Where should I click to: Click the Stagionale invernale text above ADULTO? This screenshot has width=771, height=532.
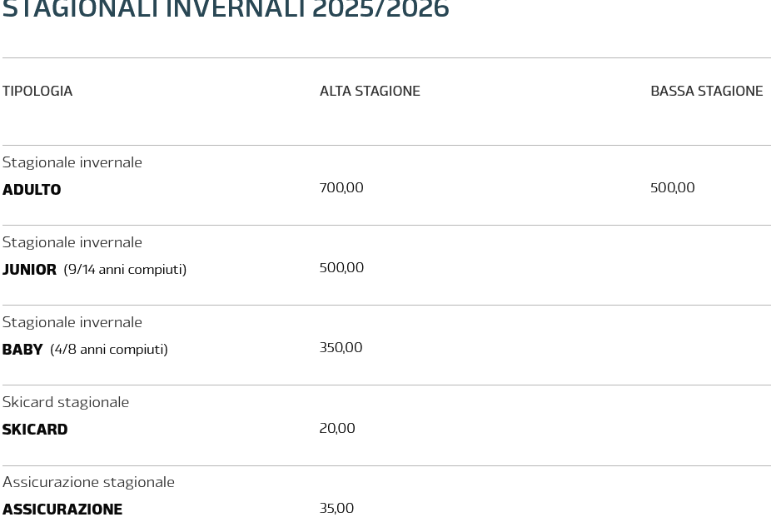(72, 162)
